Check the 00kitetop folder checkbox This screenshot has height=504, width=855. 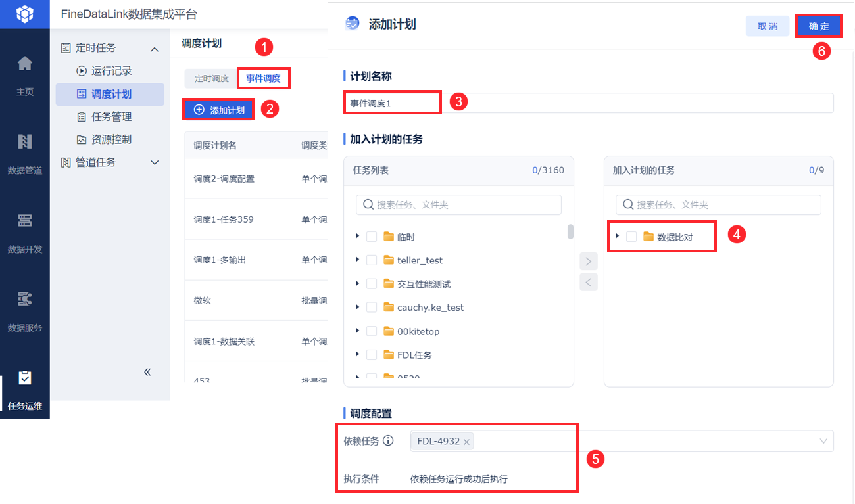tap(372, 331)
